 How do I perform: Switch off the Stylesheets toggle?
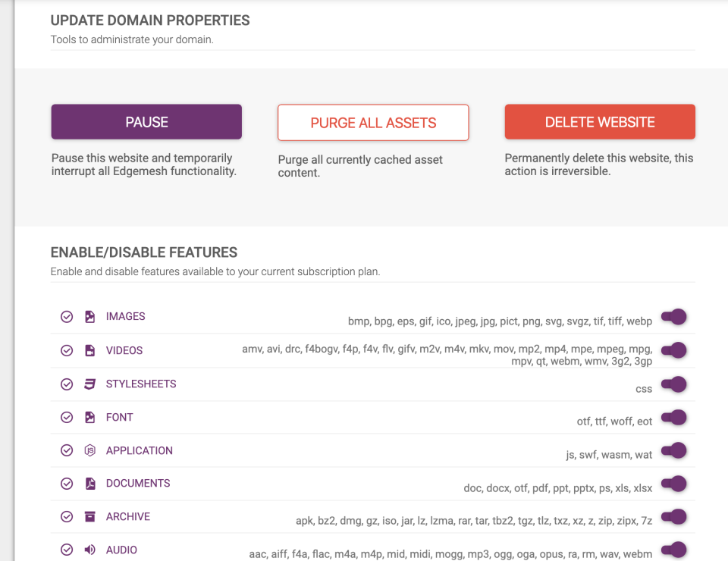673,384
